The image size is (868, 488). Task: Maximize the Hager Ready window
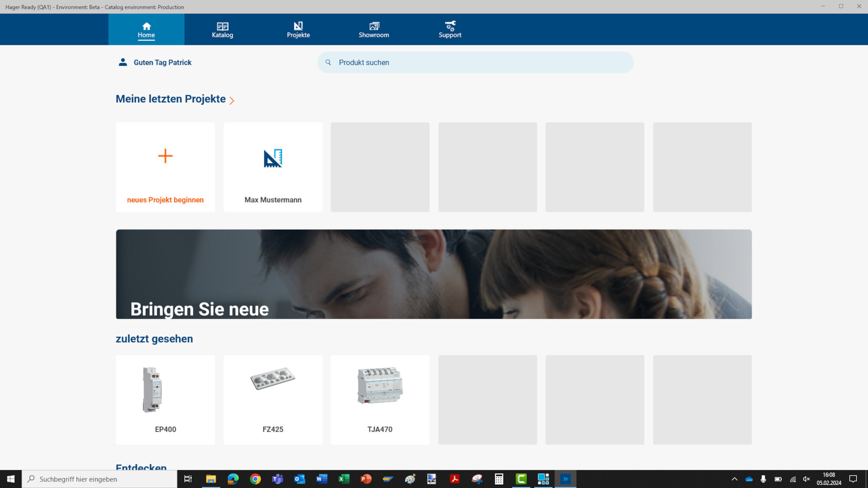[841, 6]
